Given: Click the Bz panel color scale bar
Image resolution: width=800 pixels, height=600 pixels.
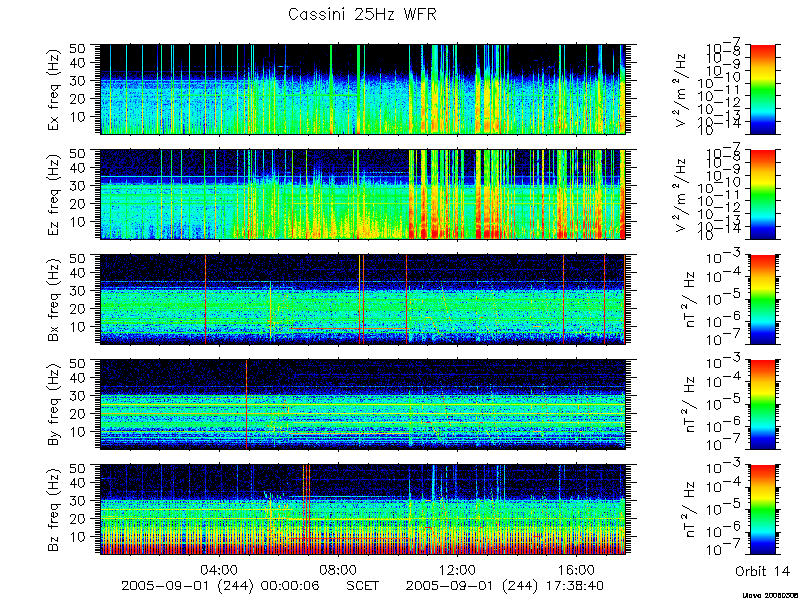Looking at the screenshot, I should click(x=762, y=510).
